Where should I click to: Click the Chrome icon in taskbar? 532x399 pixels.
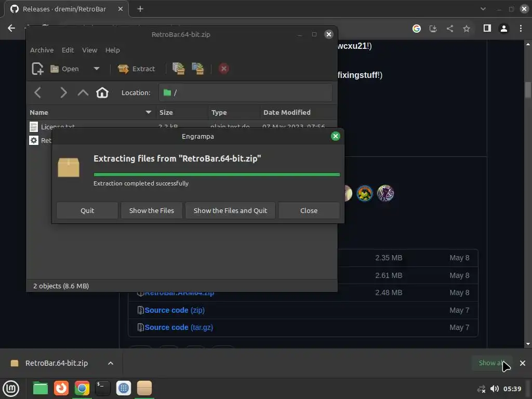[x=82, y=388]
